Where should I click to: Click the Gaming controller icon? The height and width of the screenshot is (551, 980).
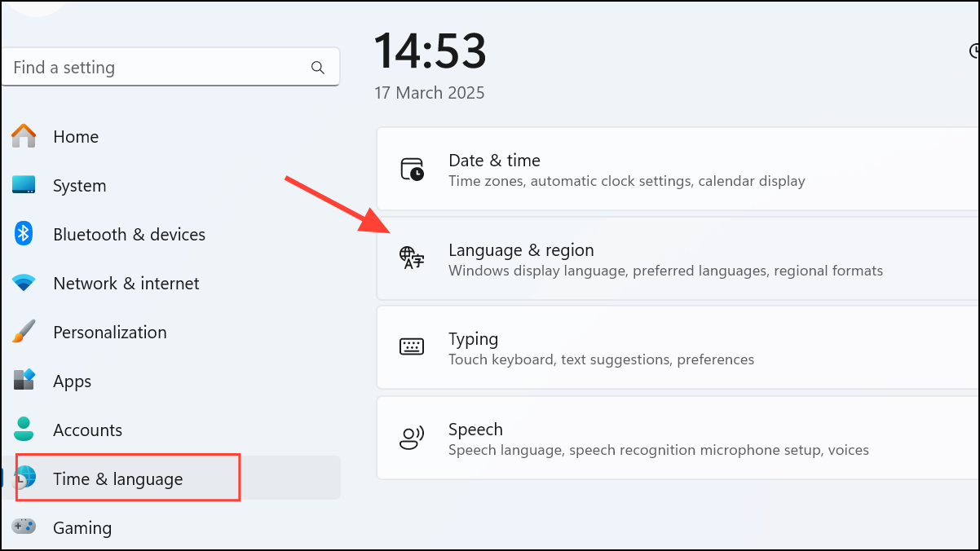pyautogui.click(x=24, y=527)
